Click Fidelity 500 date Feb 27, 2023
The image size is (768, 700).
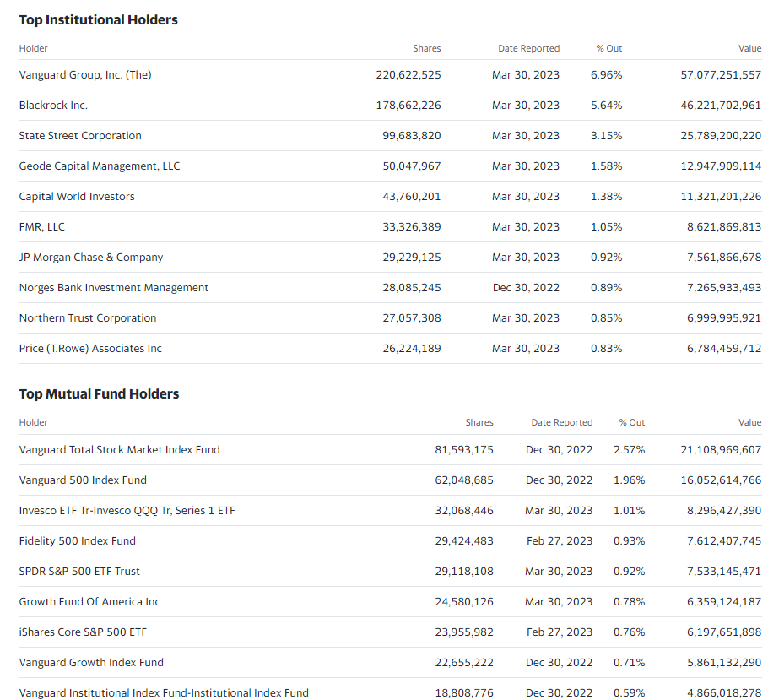(x=560, y=541)
